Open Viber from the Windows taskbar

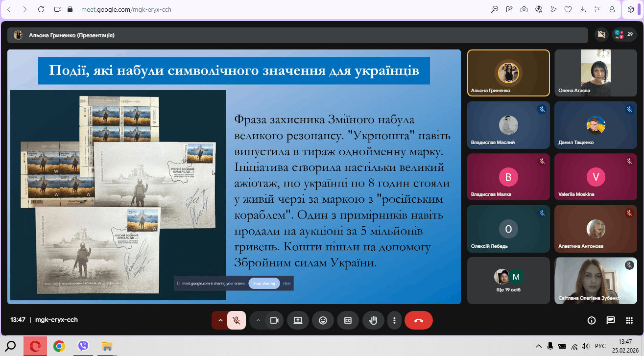pyautogui.click(x=83, y=346)
